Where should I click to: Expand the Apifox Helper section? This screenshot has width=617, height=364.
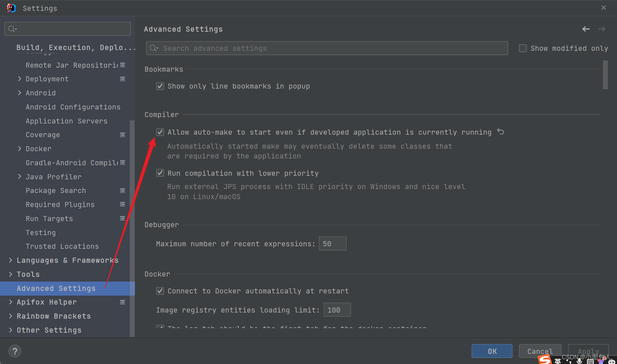(x=10, y=302)
